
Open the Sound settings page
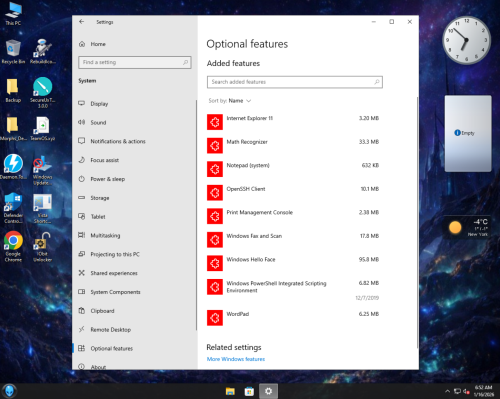coord(98,122)
